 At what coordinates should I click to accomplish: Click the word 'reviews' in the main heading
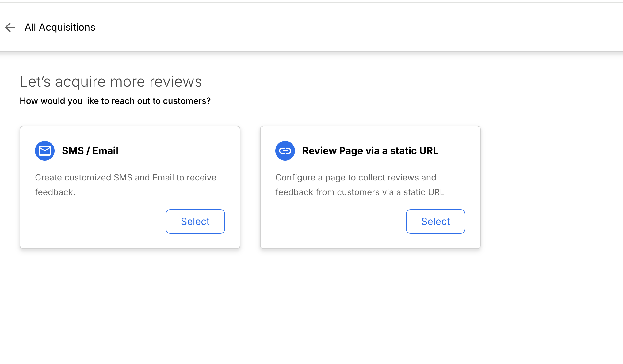pyautogui.click(x=175, y=82)
